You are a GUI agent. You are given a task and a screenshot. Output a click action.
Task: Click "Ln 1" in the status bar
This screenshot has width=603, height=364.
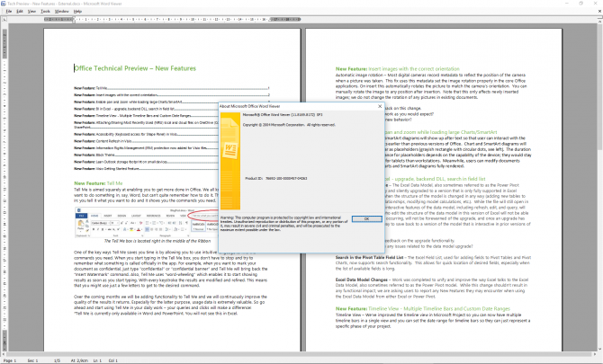(x=97, y=360)
